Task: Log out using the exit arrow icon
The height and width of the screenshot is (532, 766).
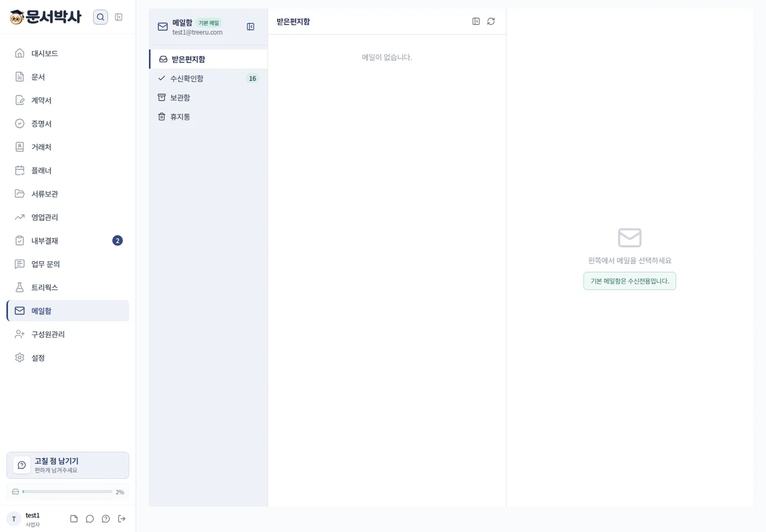Action: pos(122,519)
